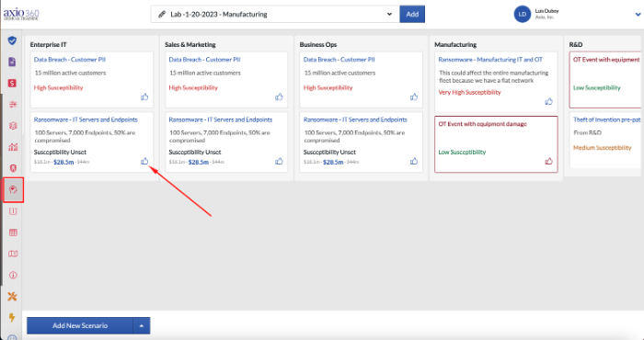Click the lightning bolt sidebar icon

point(12,318)
